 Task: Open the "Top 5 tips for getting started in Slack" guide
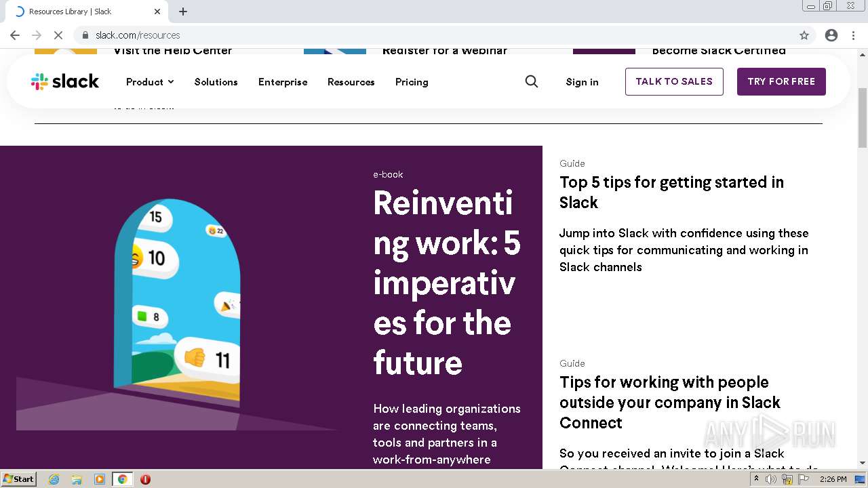(671, 192)
